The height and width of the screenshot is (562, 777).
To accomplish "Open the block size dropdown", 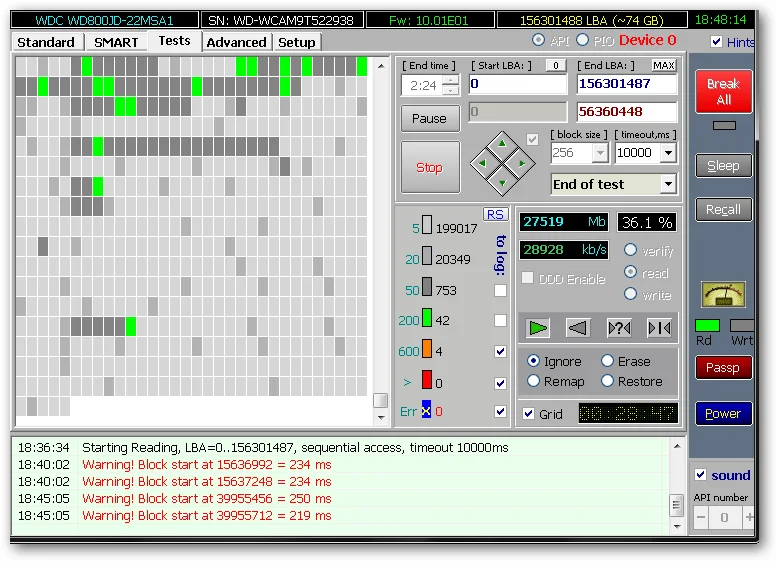I will (599, 153).
